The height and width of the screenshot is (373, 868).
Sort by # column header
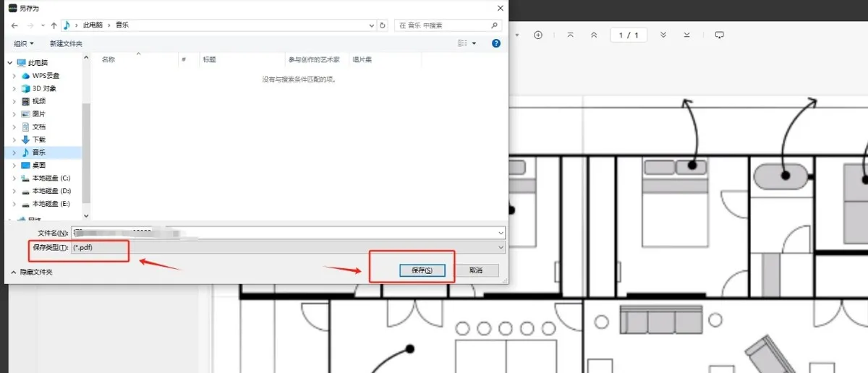pyautogui.click(x=184, y=59)
